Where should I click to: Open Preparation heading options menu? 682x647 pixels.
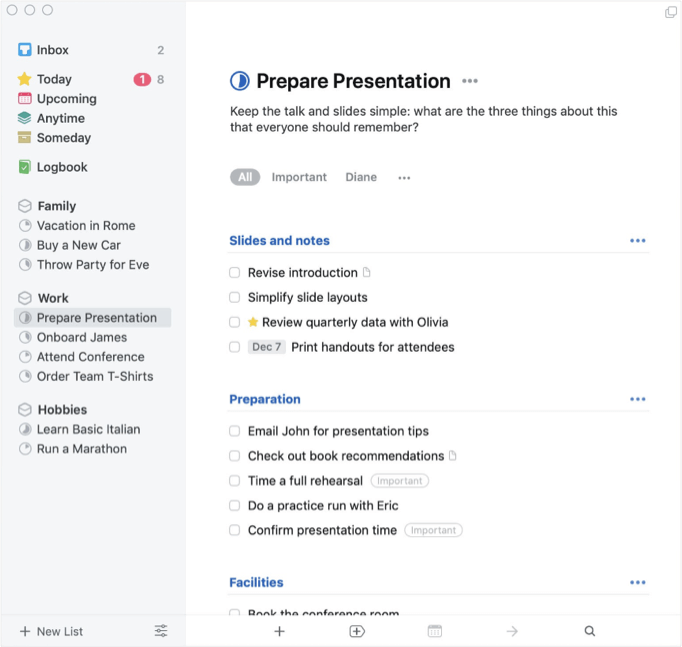tap(638, 399)
